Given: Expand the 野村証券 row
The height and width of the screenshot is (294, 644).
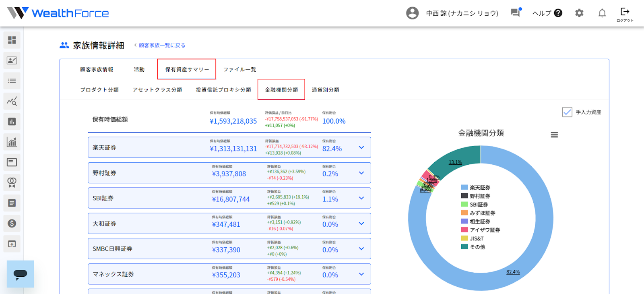Looking at the screenshot, I should coord(361,173).
